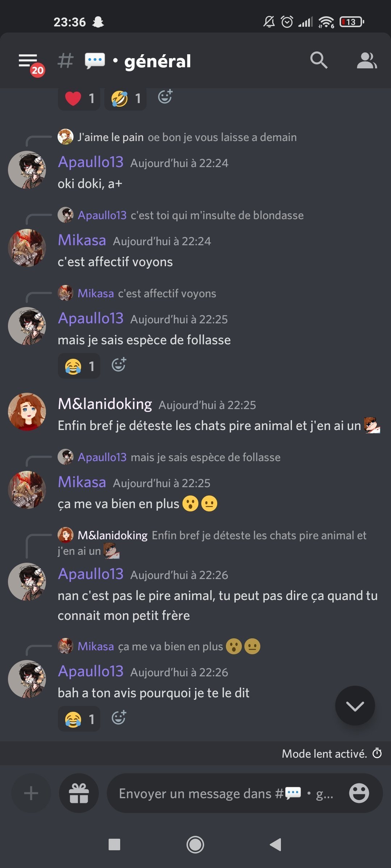The image size is (391, 868).
Task: Open the channel drawer hamburger menu
Action: coord(28,61)
